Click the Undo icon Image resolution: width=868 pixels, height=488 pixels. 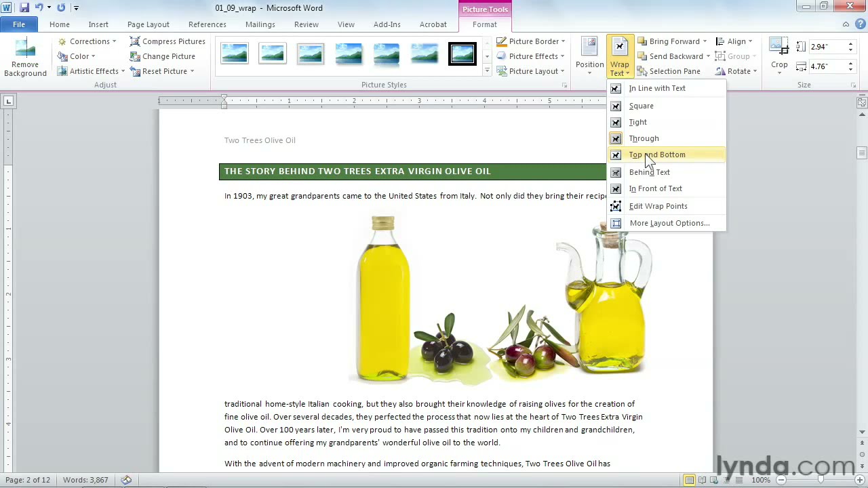coord(39,7)
